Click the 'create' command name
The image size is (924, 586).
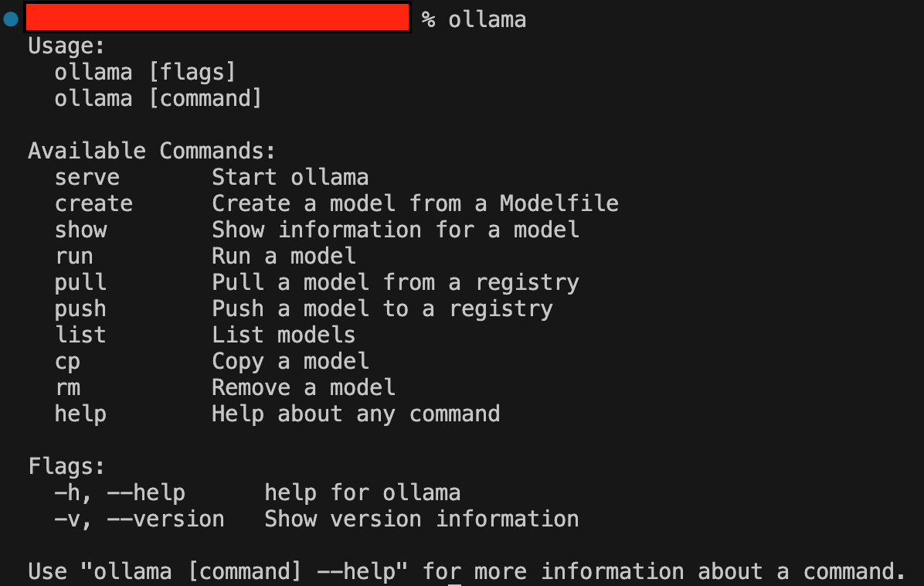pos(93,204)
